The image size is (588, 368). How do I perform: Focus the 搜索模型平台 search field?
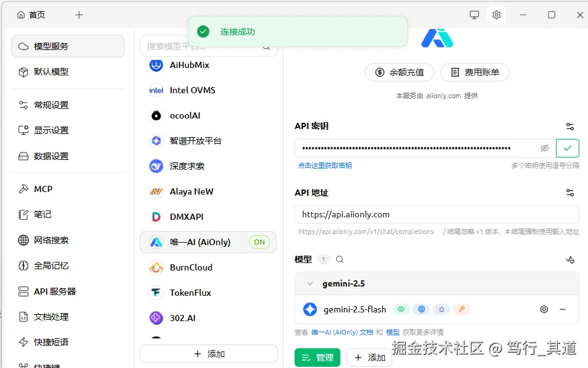209,46
